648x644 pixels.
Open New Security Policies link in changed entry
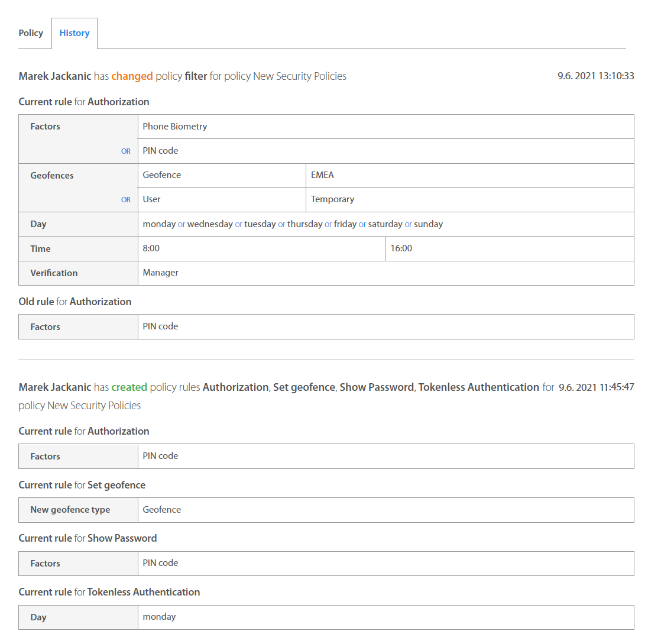point(300,76)
